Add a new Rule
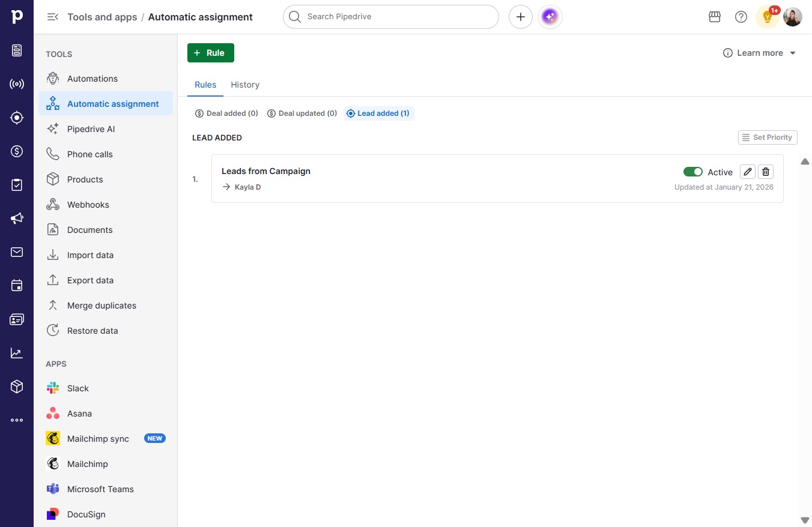The image size is (812, 527). pyautogui.click(x=211, y=53)
